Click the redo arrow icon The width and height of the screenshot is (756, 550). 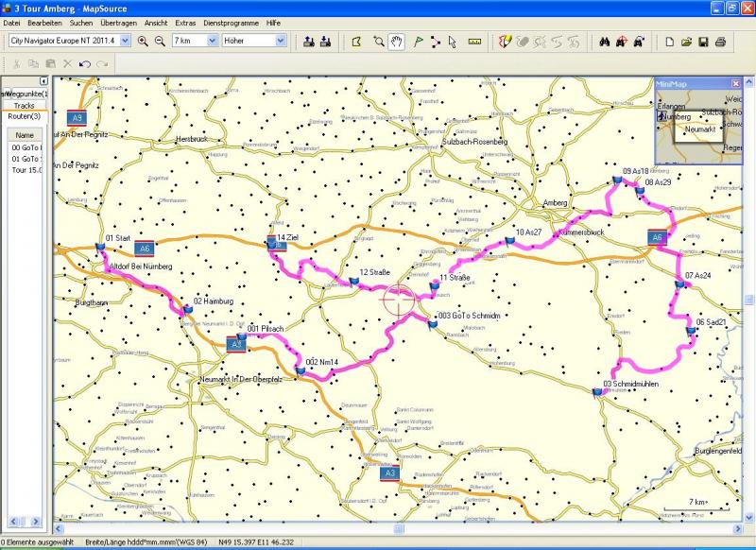(x=102, y=64)
